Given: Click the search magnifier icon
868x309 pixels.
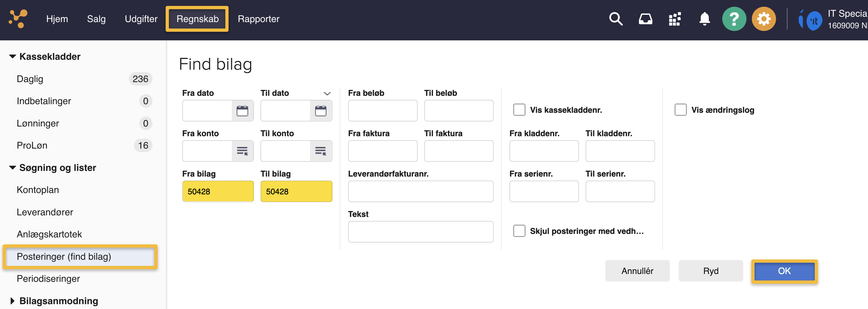Looking at the screenshot, I should (x=616, y=19).
